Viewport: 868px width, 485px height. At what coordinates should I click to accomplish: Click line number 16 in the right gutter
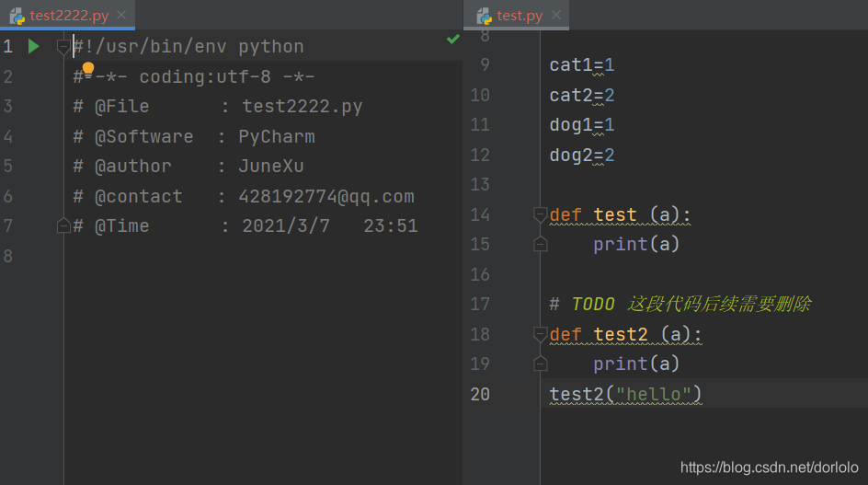coord(480,274)
